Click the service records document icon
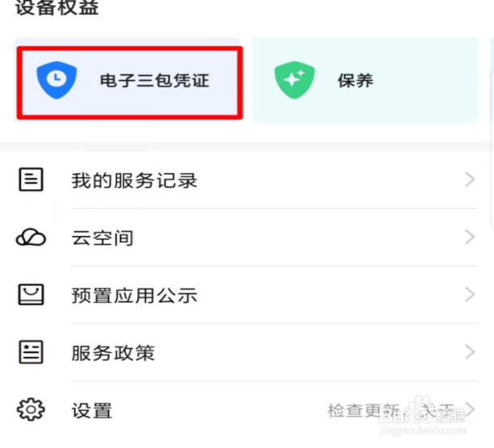The width and height of the screenshot is (494, 448). [31, 180]
